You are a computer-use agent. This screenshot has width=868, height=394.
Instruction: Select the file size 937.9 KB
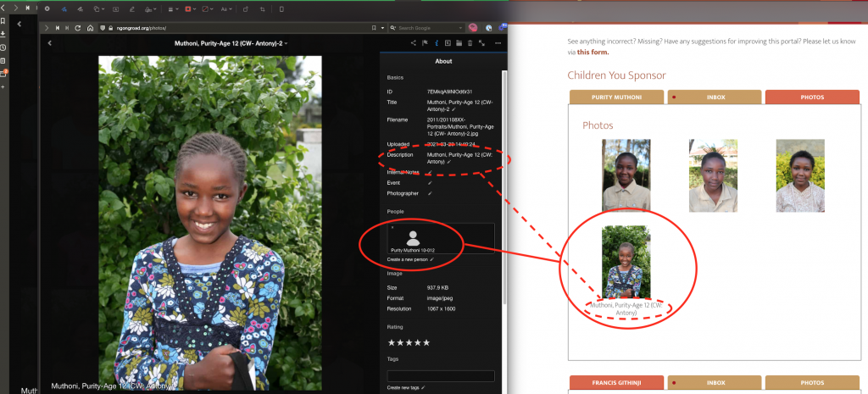tap(437, 288)
